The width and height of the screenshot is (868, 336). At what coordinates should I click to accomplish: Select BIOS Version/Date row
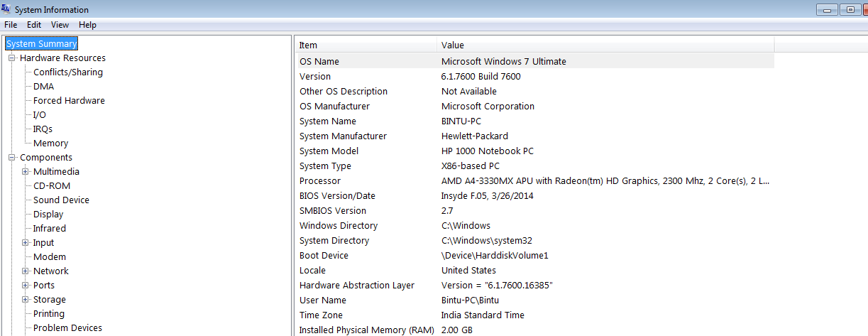click(x=534, y=196)
